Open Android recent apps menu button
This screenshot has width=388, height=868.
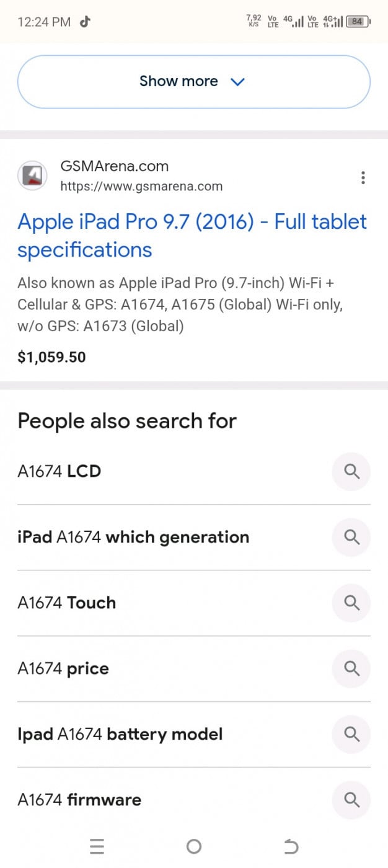97,846
